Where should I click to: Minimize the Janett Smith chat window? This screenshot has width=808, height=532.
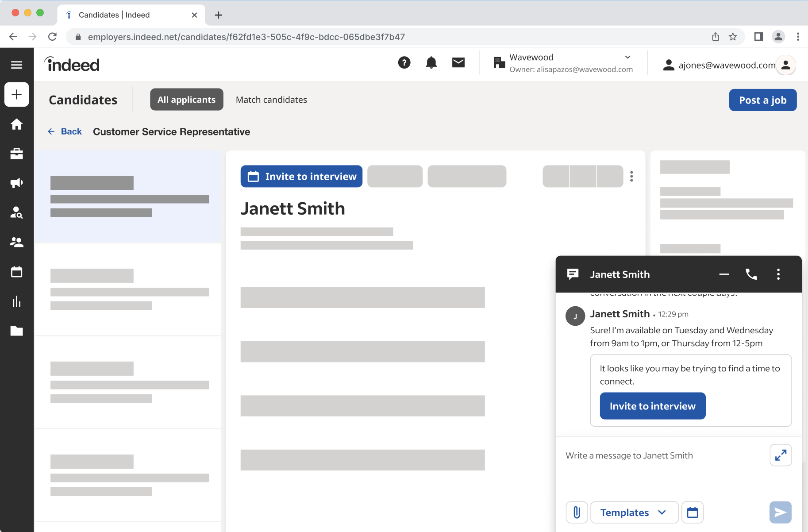[724, 274]
